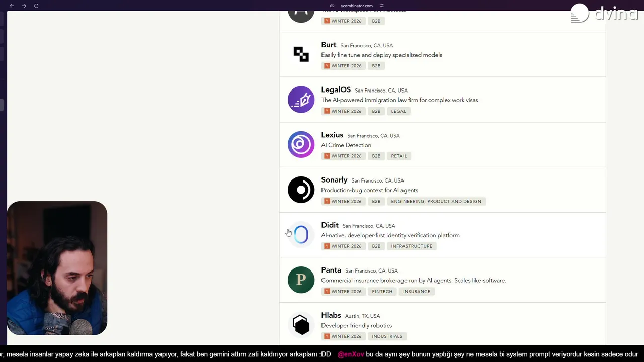This screenshot has height=362, width=644.
Task: Click the "Austin, TX, USA" location text
Action: point(362,316)
